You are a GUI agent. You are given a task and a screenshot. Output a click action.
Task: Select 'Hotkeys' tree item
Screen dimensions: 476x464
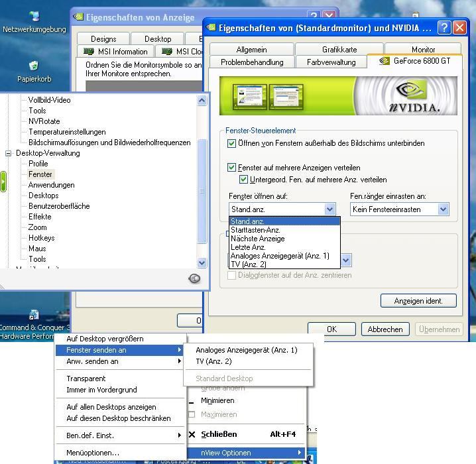(42, 237)
